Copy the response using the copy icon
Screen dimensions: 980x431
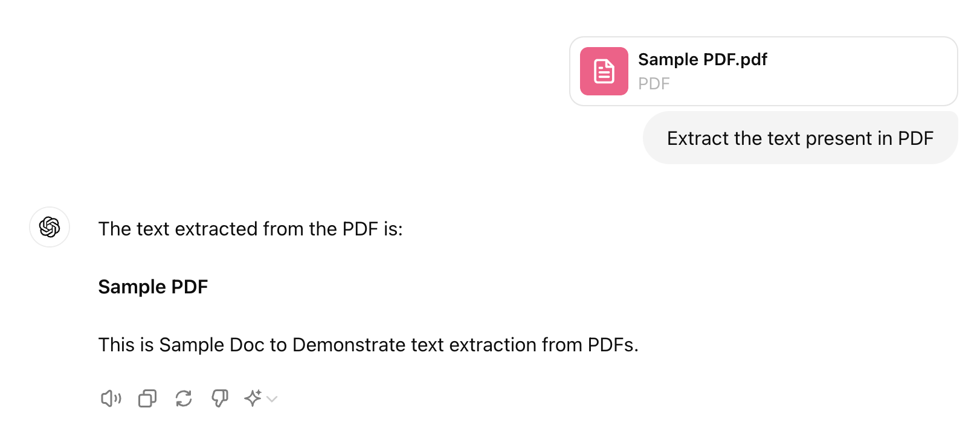(x=147, y=398)
